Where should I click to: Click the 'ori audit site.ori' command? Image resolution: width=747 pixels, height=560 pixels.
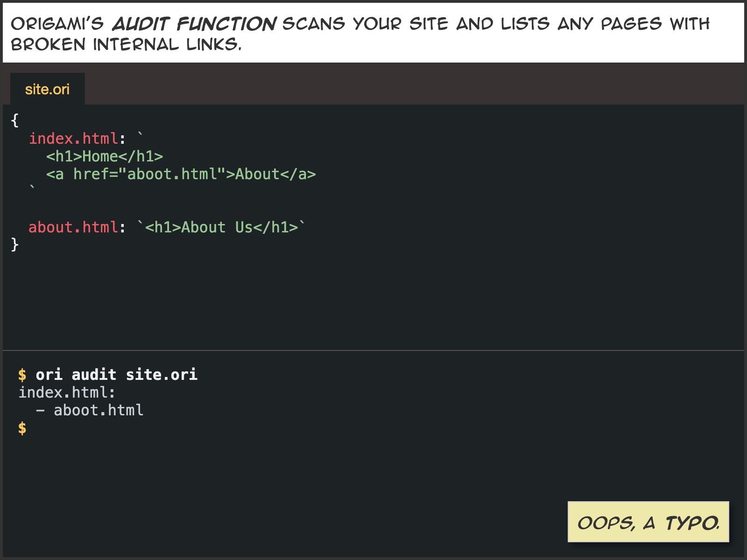click(116, 375)
